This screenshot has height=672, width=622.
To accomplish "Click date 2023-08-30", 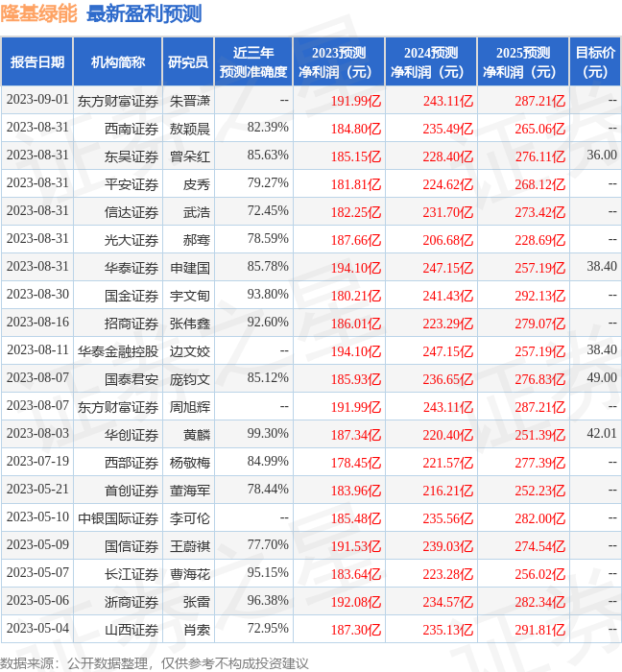I will click(37, 295).
